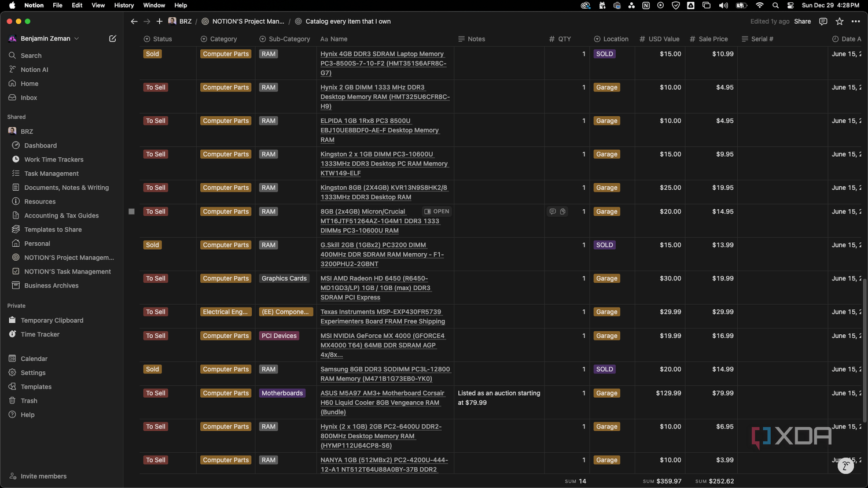Navigate back with the left arrow
868x488 pixels.
[134, 21]
